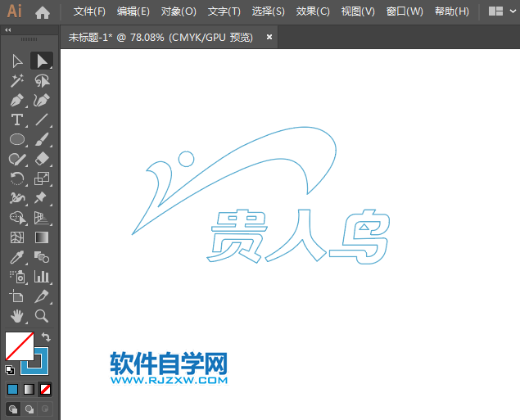Select the Scale tool

click(x=42, y=178)
